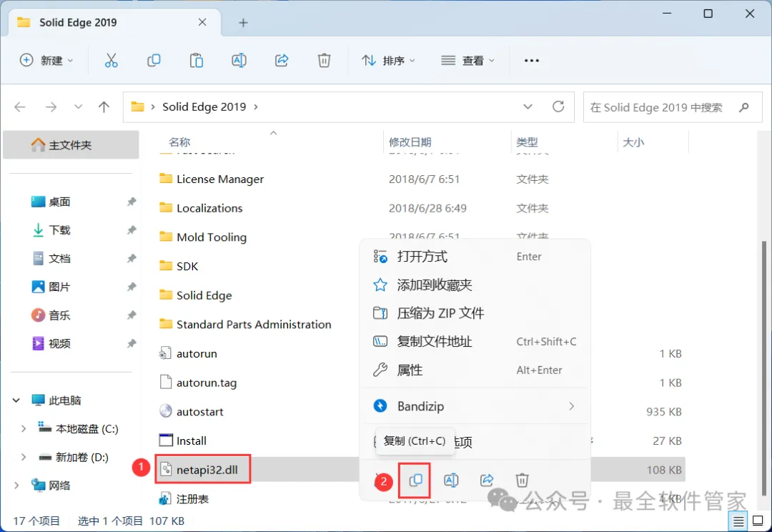Screen dimensions: 772x532
Task: Open recent locations dropdown arrow
Action: click(x=78, y=107)
